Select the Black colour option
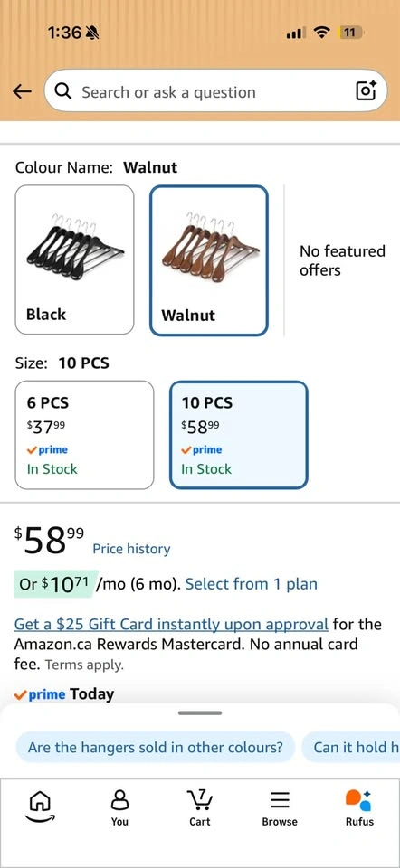Viewport: 400px width, 868px height. [75, 259]
